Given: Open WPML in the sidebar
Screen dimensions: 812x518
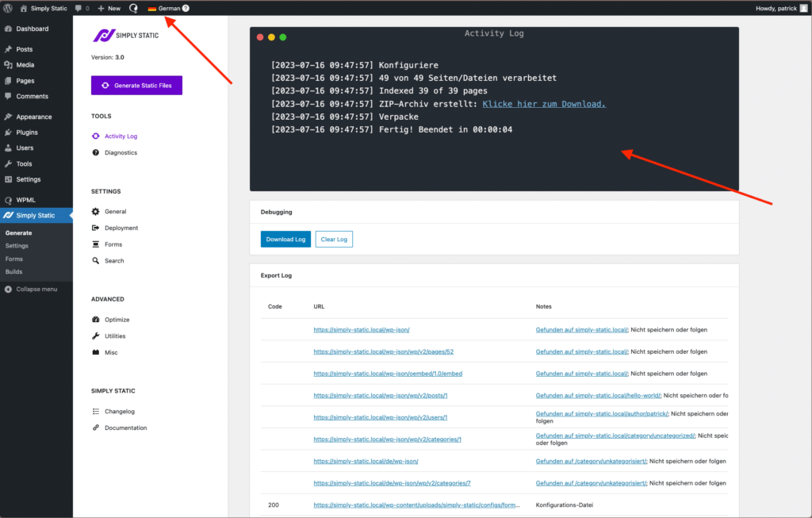Looking at the screenshot, I should tap(26, 200).
